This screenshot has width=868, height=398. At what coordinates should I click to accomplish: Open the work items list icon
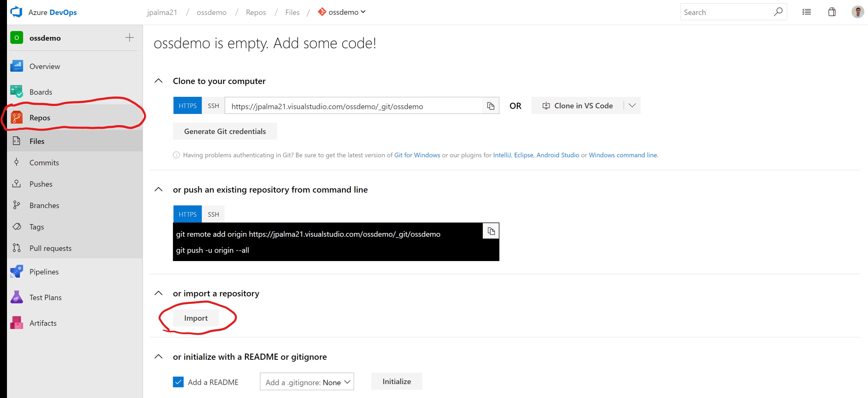[806, 12]
